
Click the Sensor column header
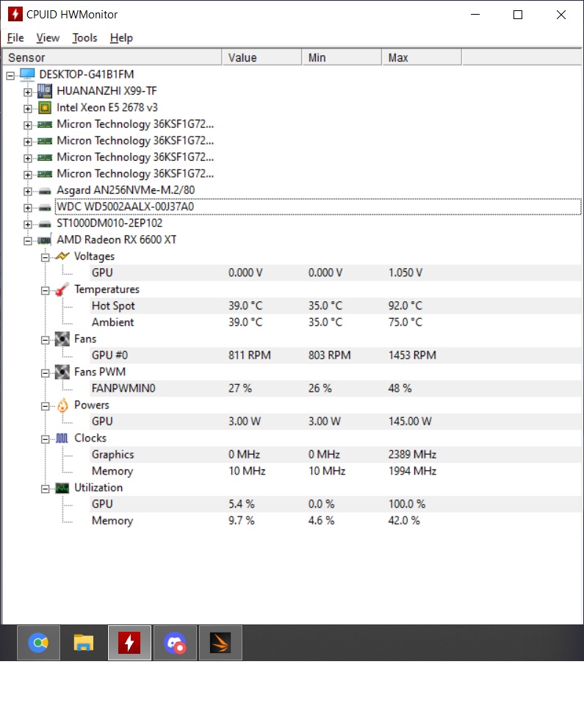112,57
